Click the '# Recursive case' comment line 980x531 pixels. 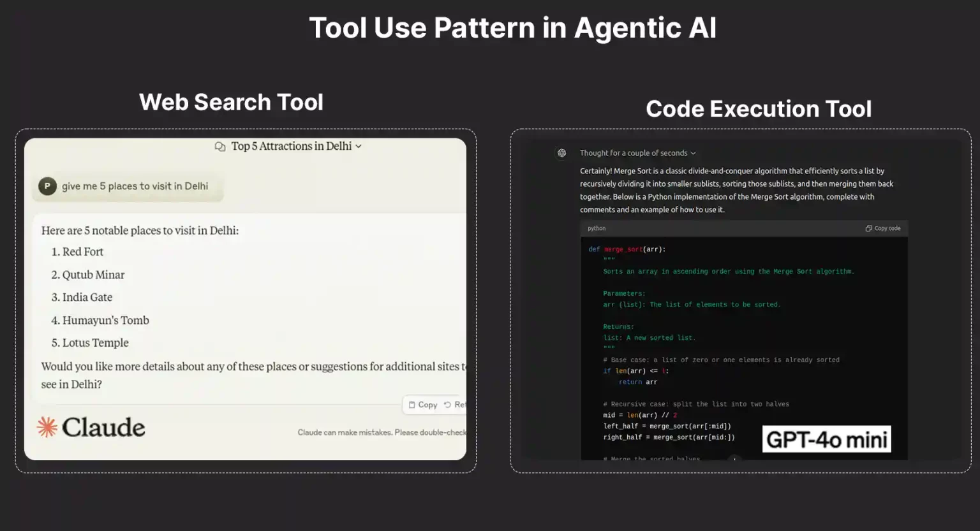coord(696,404)
